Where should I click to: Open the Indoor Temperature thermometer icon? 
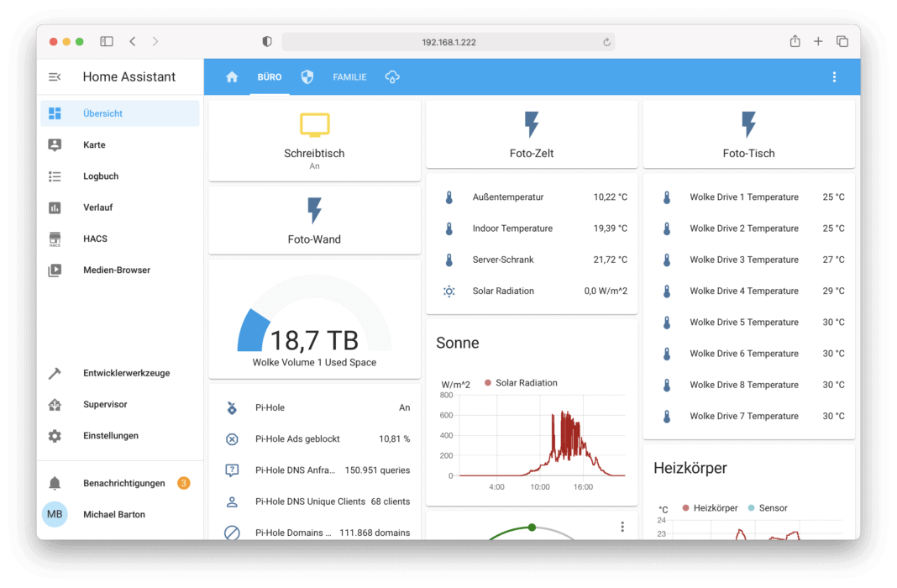tap(449, 228)
